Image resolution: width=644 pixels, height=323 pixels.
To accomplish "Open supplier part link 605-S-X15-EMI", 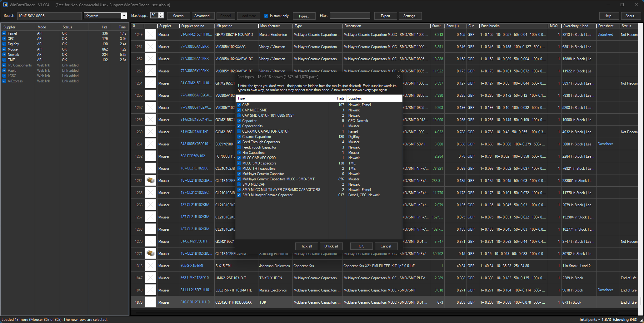I will pos(192,266).
